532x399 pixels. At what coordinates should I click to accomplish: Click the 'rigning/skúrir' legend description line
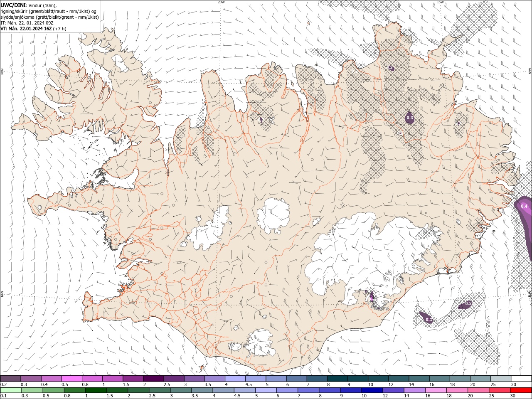click(x=49, y=11)
